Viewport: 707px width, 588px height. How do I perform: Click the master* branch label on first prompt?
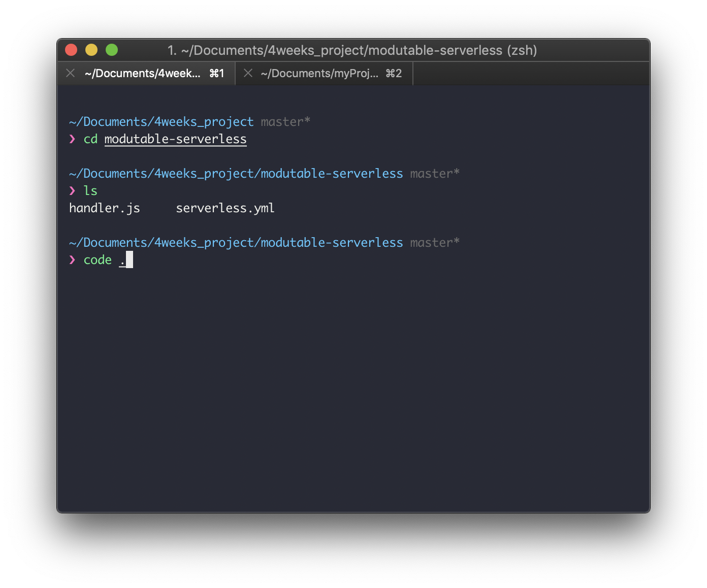(285, 122)
